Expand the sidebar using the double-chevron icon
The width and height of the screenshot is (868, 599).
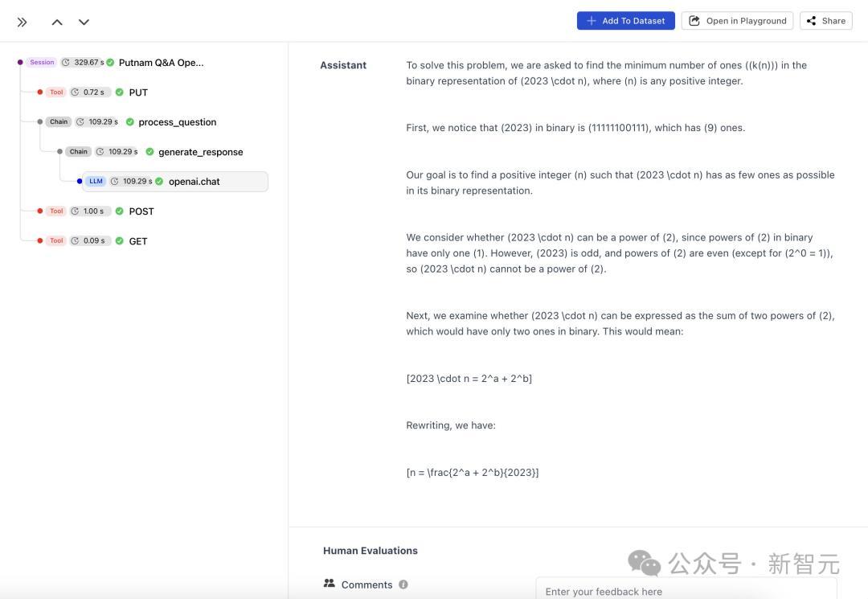[x=23, y=22]
